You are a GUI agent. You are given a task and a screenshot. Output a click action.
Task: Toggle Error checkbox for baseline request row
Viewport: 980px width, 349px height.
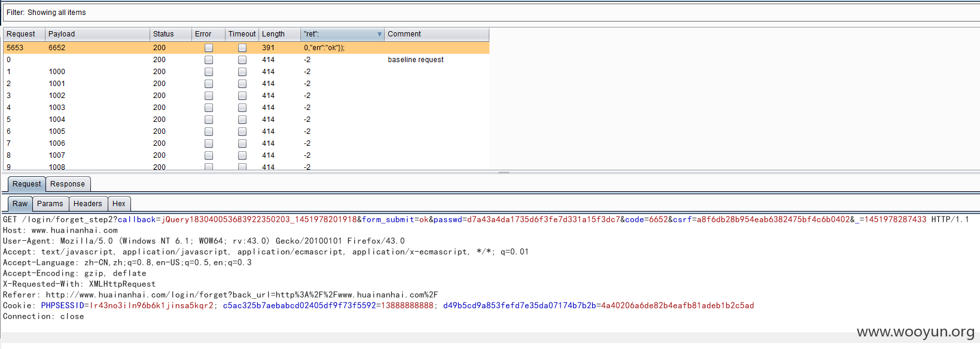(x=209, y=60)
